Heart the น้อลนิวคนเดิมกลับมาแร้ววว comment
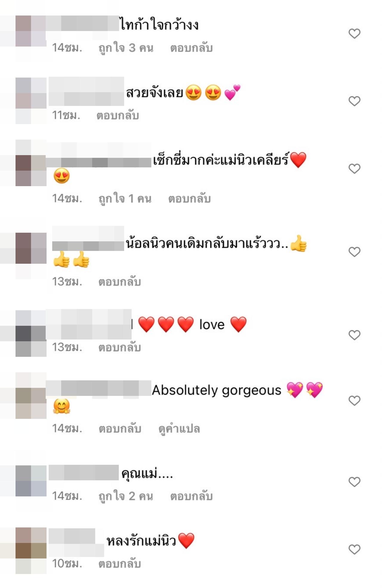The image size is (382, 588). click(355, 252)
